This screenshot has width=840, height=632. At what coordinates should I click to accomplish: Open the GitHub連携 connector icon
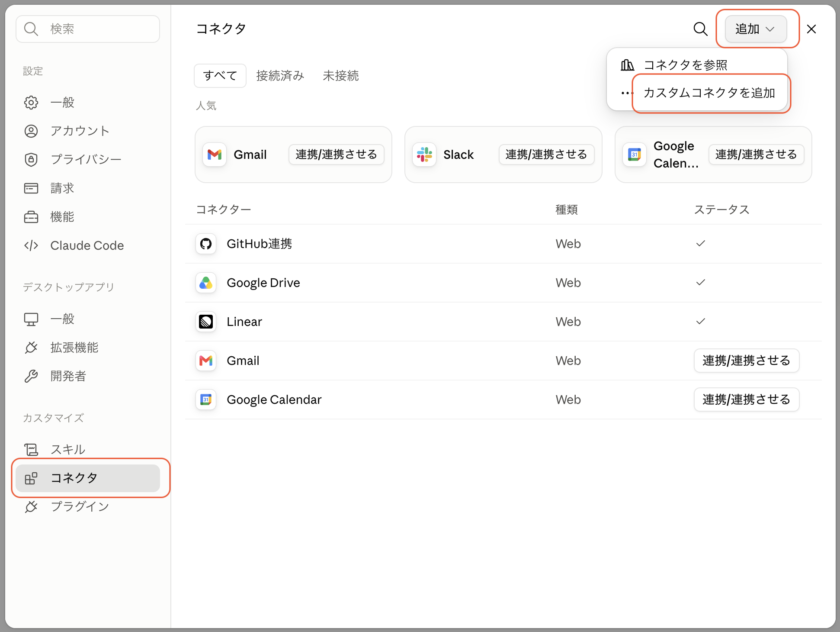pyautogui.click(x=206, y=244)
